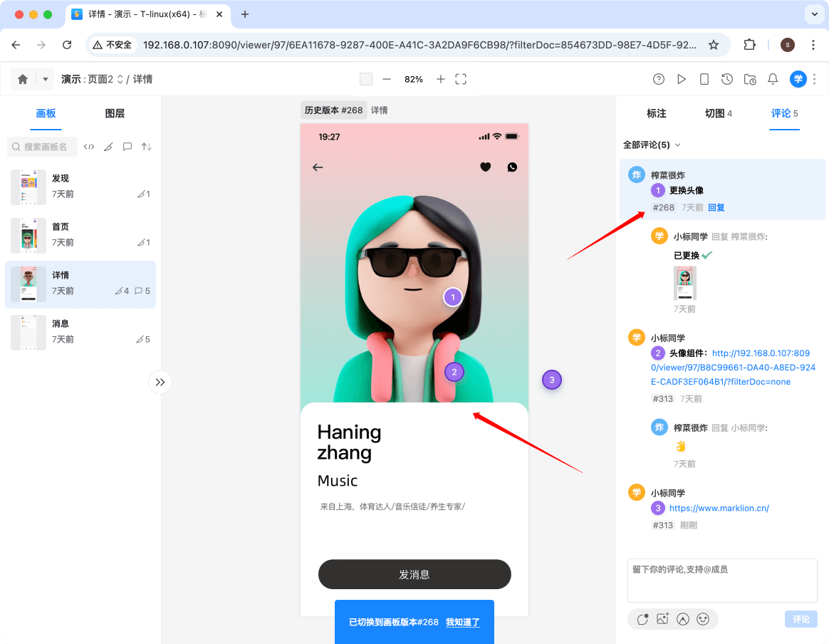Click the insert image icon in comment box

pyautogui.click(x=662, y=619)
